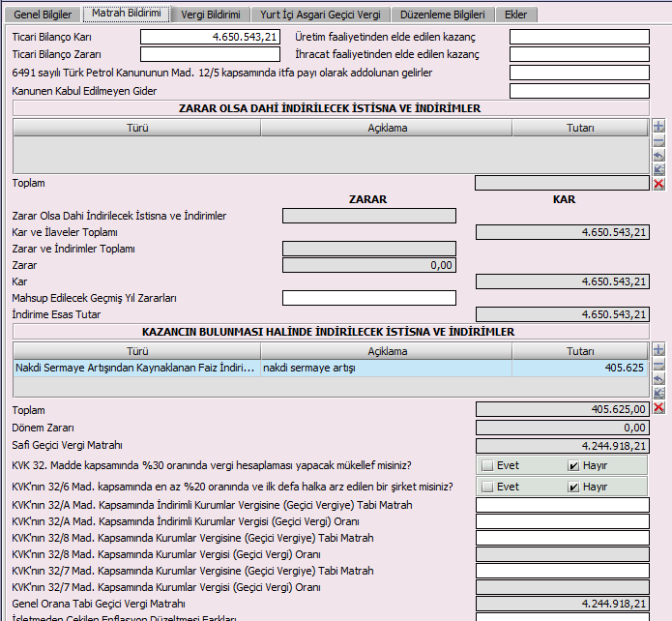
Task: Open the Ekler tab
Action: [516, 15]
